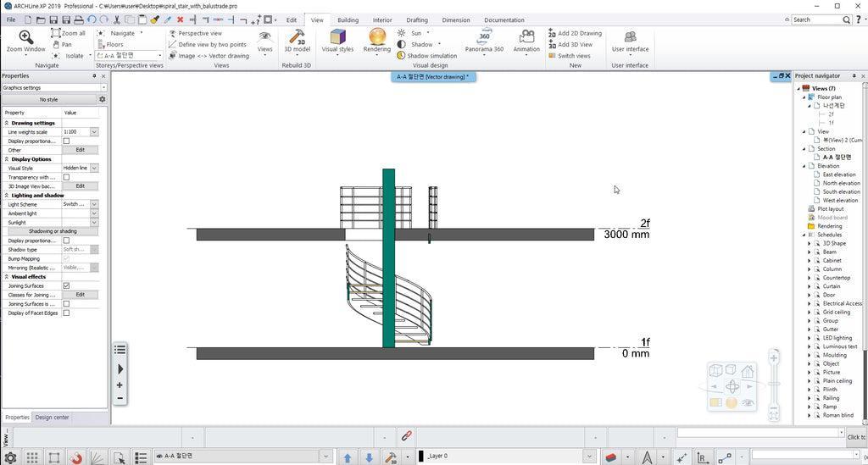Click the red link chain icon
The height and width of the screenshot is (465, 868).
[x=406, y=435]
